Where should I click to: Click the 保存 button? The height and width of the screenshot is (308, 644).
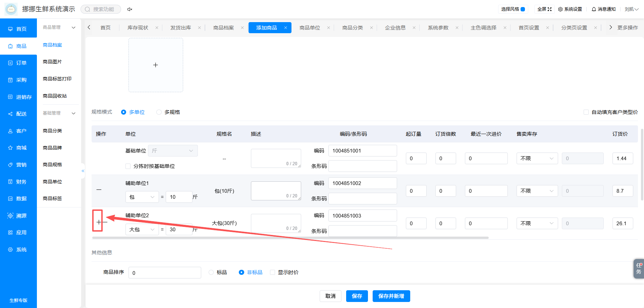click(x=357, y=296)
